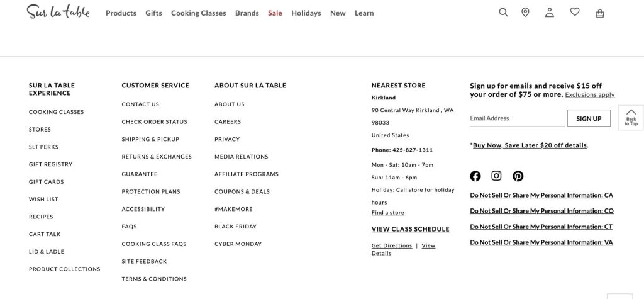Click the Find a store link
This screenshot has width=644, height=299.
coord(387,213)
